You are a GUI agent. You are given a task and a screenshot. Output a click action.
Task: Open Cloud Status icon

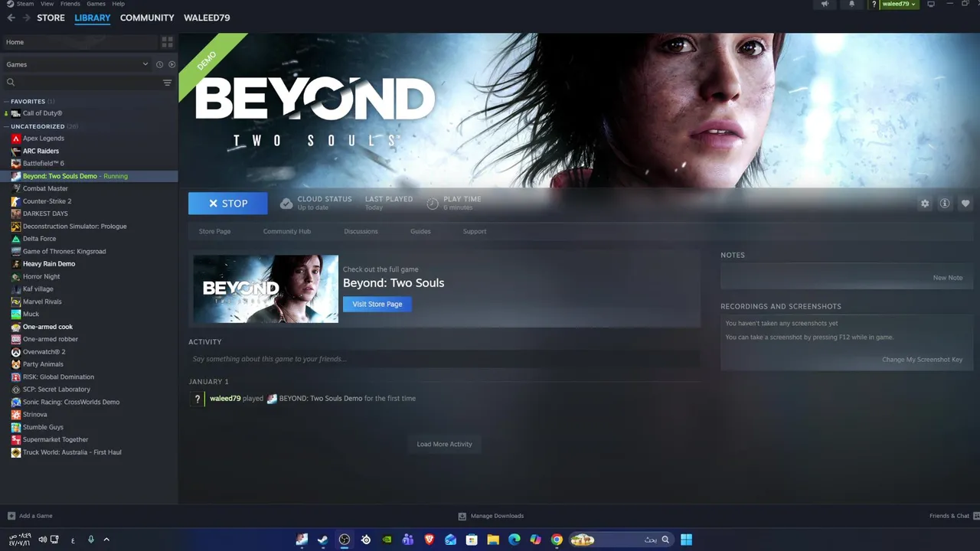tap(286, 204)
